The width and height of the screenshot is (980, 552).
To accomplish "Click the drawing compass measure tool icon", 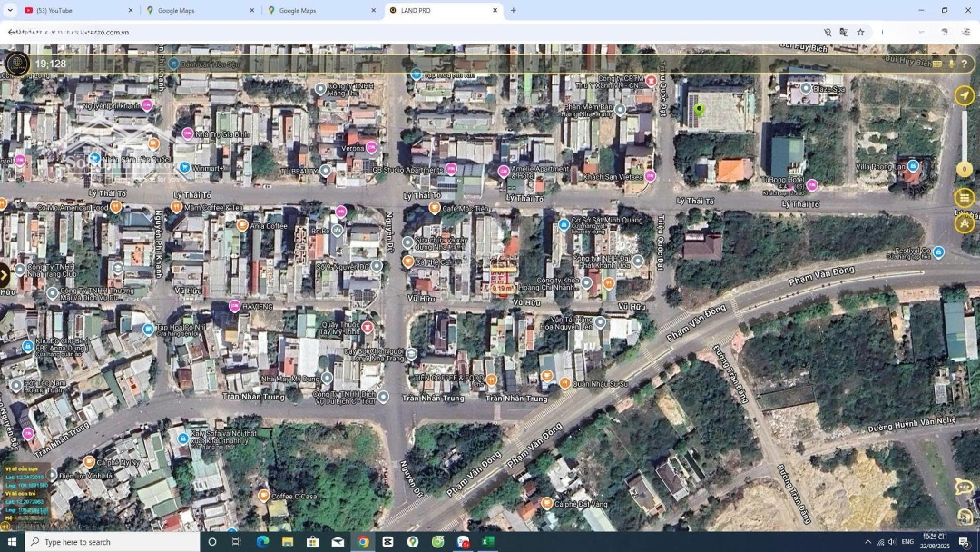I will click(965, 223).
